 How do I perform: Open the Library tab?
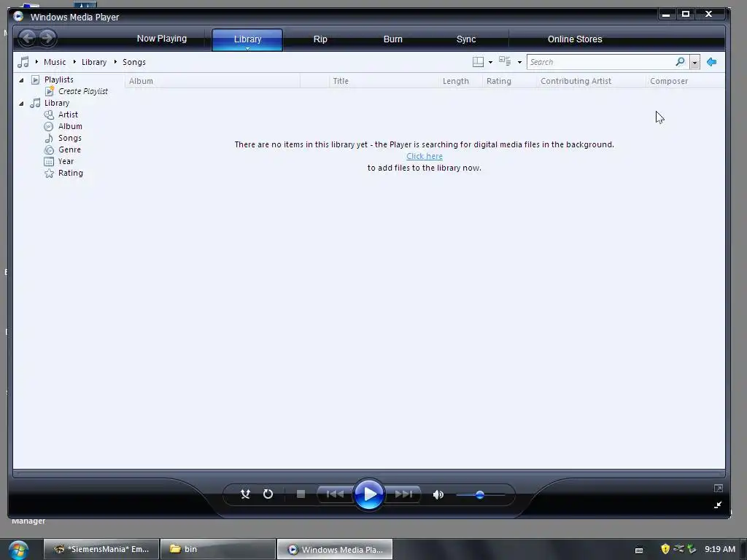pos(247,39)
